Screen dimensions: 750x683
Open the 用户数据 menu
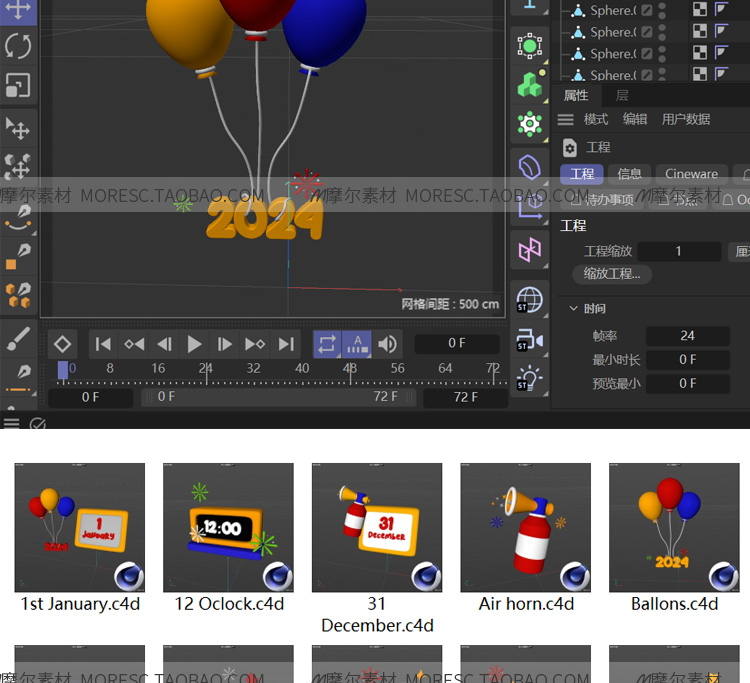tap(685, 119)
